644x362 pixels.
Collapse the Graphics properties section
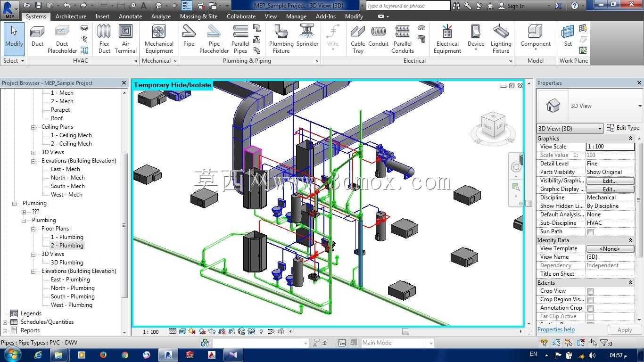pos(630,139)
